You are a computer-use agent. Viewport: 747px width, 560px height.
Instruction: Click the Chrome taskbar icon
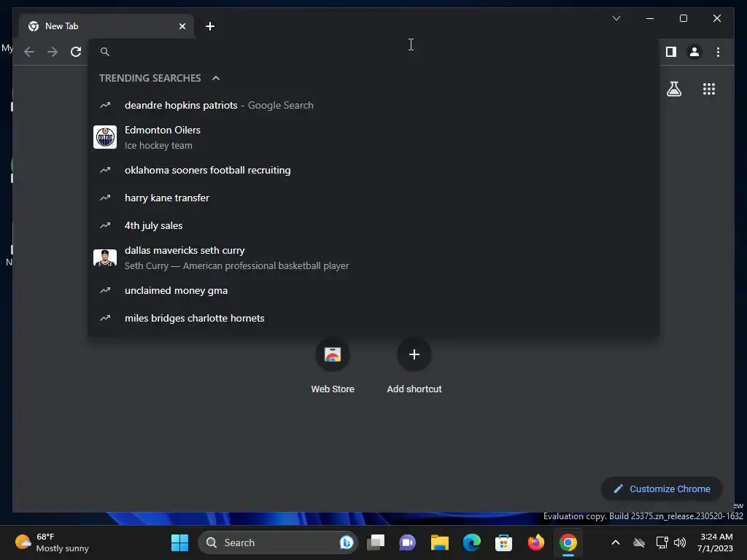coord(568,542)
